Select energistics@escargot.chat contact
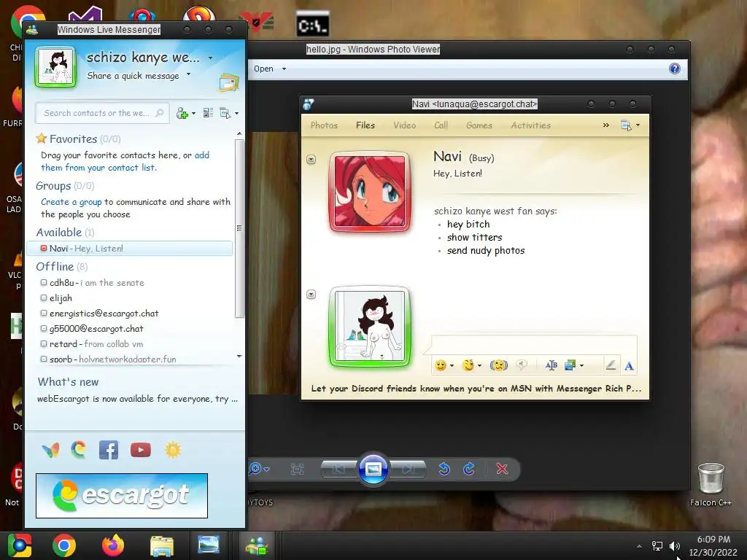747x560 pixels. [x=99, y=314]
